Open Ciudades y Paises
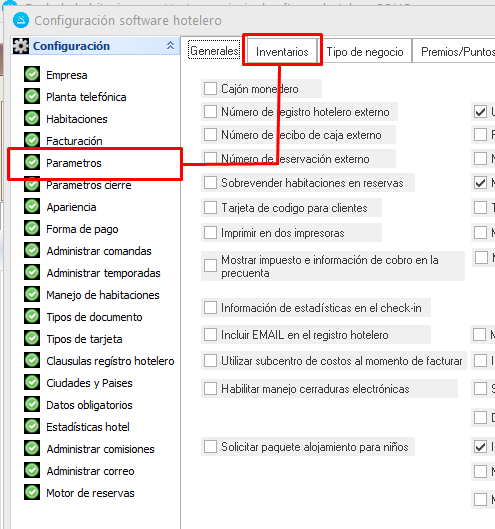Screen dimensions: 495x529 tap(89, 383)
